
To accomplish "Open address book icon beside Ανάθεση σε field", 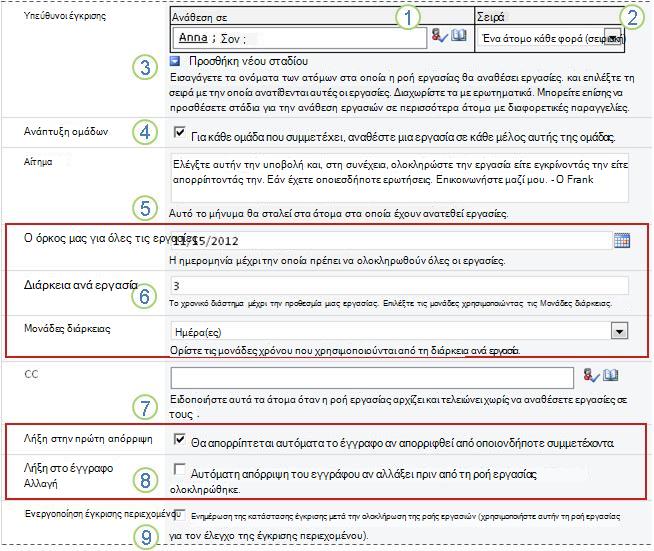I will [x=459, y=35].
